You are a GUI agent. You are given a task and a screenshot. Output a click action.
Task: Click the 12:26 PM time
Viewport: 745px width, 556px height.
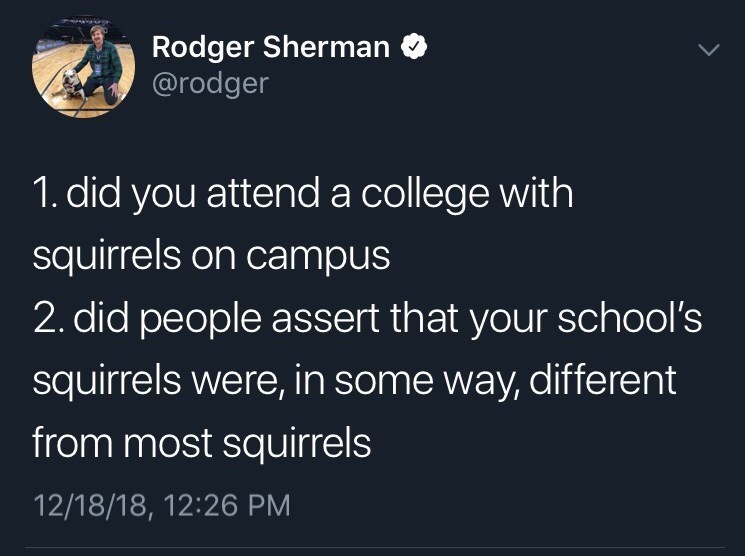(x=227, y=504)
